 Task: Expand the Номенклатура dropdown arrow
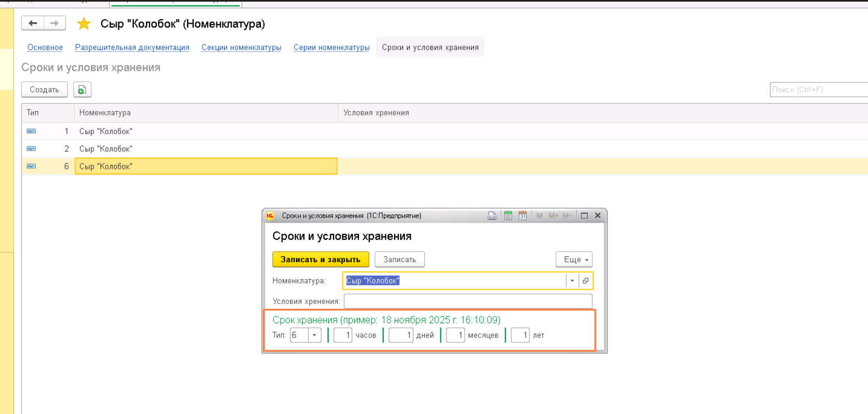tap(572, 281)
